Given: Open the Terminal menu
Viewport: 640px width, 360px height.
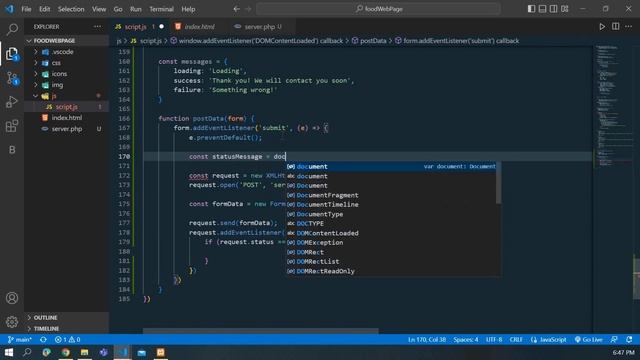Looking at the screenshot, I should [x=161, y=9].
